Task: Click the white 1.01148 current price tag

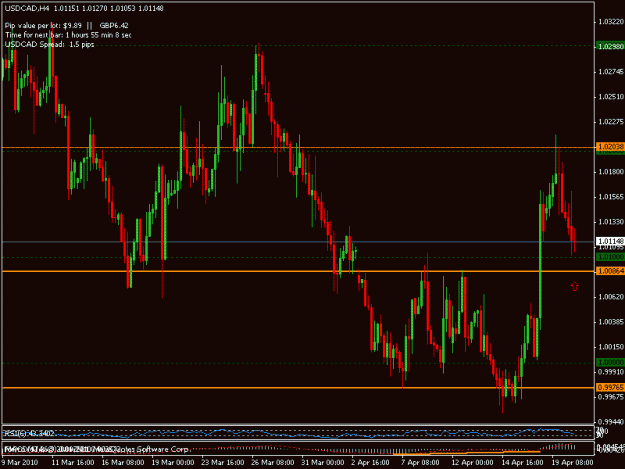Action: (x=611, y=241)
